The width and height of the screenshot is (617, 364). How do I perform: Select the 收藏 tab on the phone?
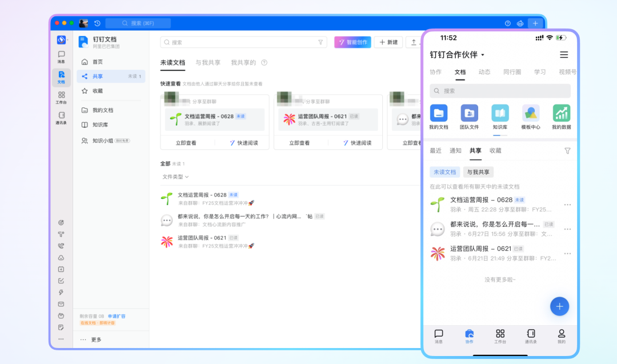tap(495, 151)
